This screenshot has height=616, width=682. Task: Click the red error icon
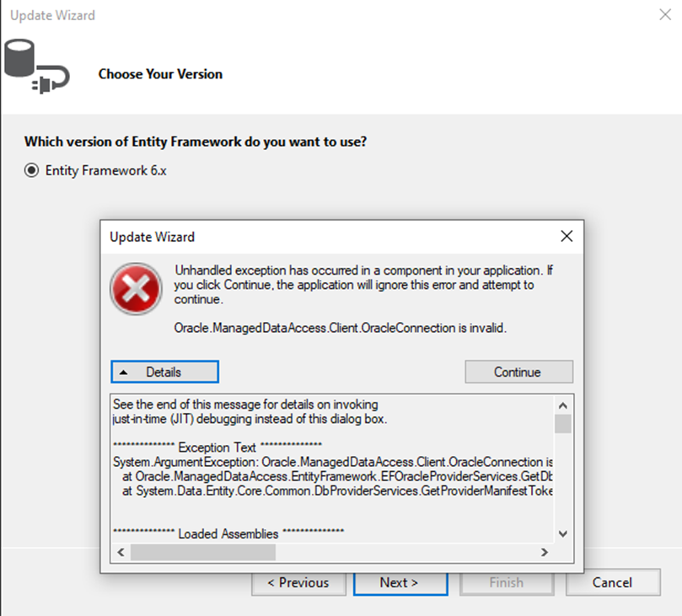(134, 287)
